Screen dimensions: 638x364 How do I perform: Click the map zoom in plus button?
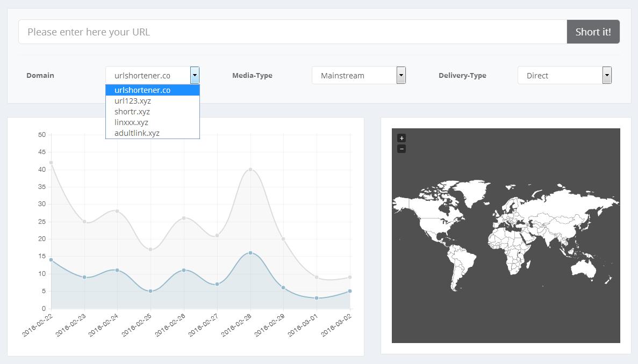click(402, 138)
